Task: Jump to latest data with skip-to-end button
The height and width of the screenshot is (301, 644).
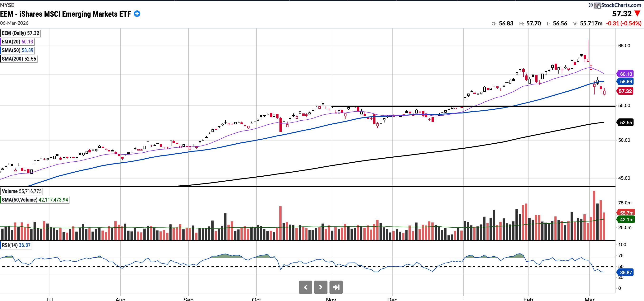Action: [336, 287]
